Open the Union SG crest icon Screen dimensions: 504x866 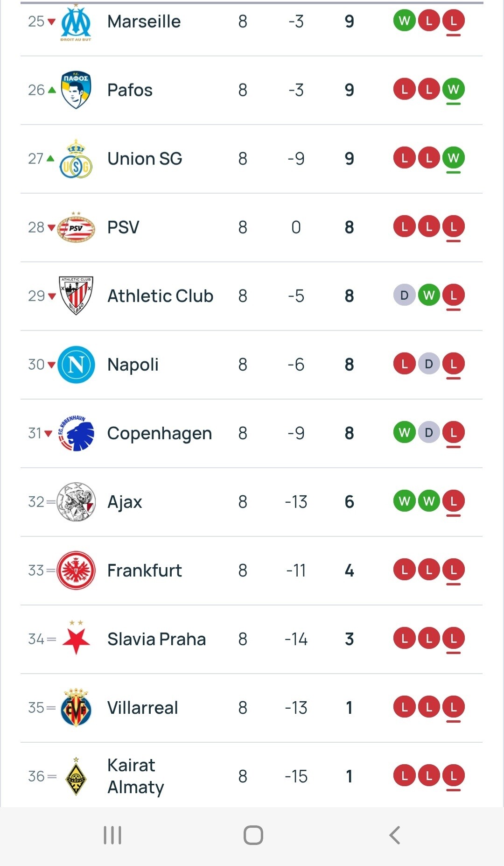[76, 159]
